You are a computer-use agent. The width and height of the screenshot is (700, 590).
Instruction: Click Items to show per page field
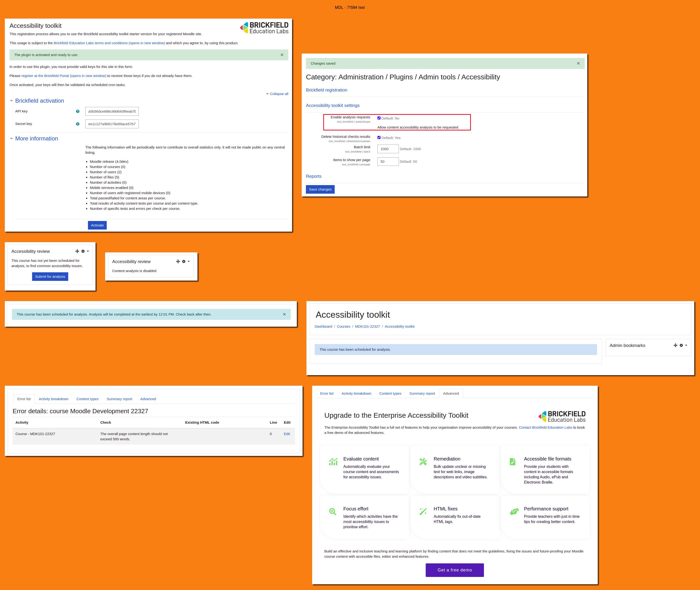click(x=388, y=162)
